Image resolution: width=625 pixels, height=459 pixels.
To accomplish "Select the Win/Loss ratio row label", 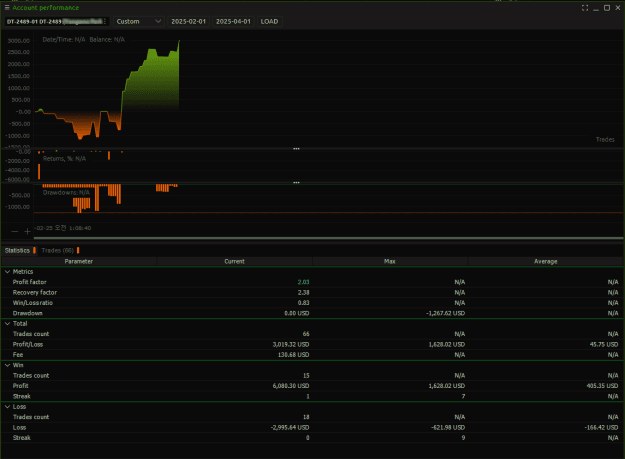I will click(x=33, y=303).
